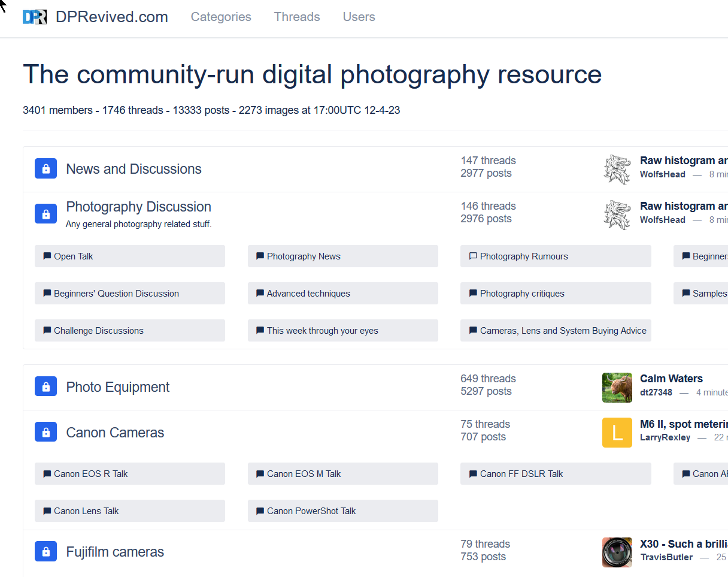728x577 pixels.
Task: Click the chat icon on Canon PowerShot Talk
Action: 260,511
